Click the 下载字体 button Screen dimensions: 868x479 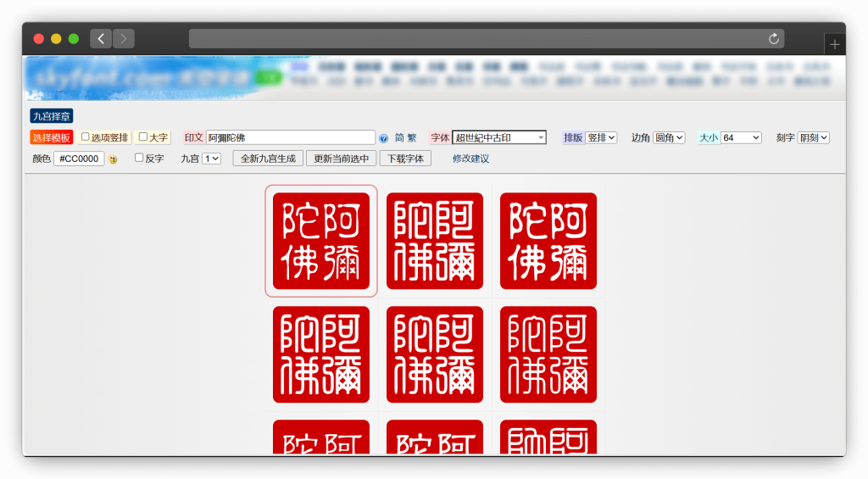(x=405, y=159)
